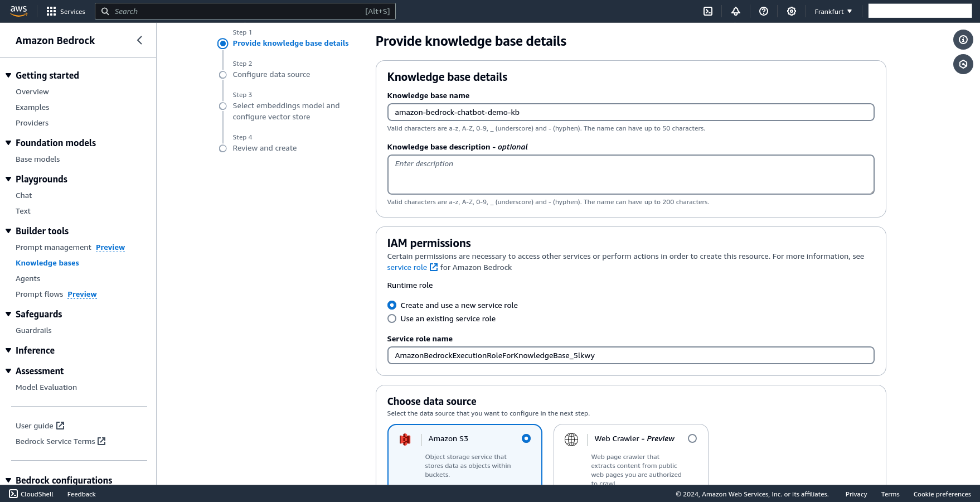Open Base models in the sidebar
The image size is (980, 502).
point(38,159)
